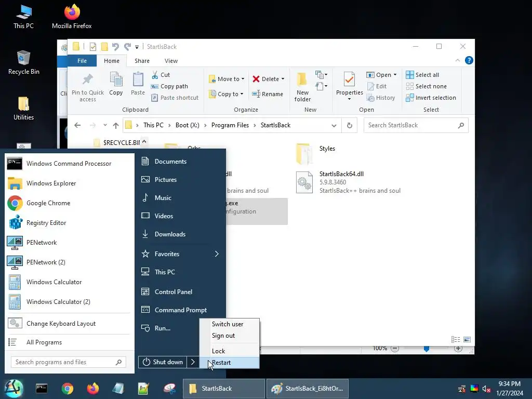Open Google Chrome in Start menu list
532x399 pixels.
[70, 203]
